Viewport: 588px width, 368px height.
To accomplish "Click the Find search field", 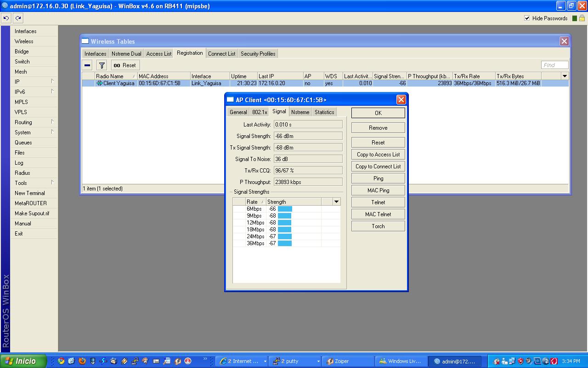I will (554, 65).
